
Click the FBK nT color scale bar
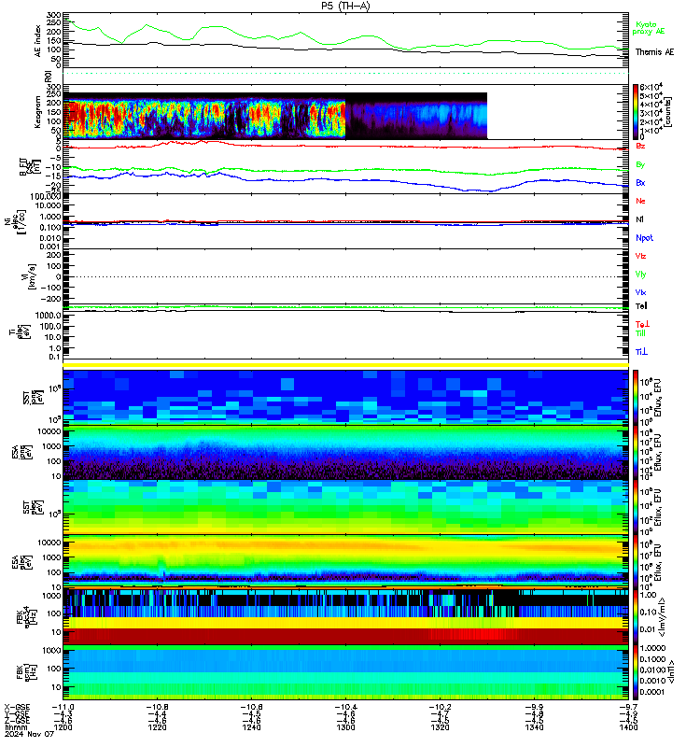(636, 672)
